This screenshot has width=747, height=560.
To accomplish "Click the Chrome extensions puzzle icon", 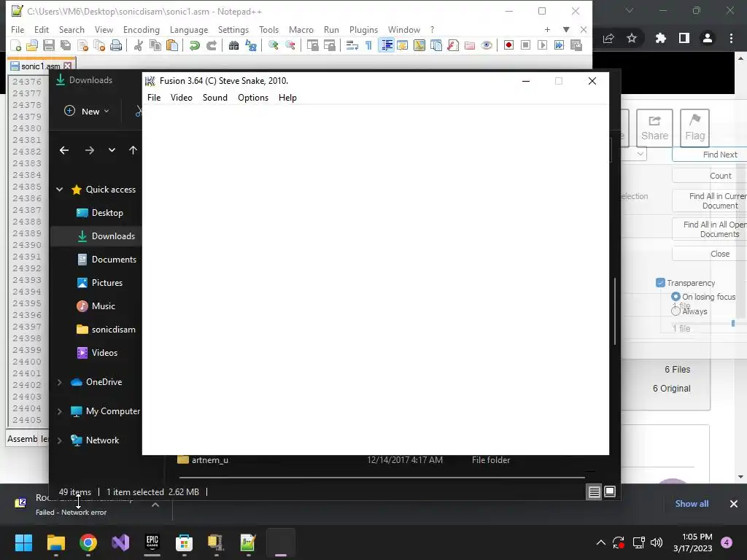I will click(x=660, y=38).
